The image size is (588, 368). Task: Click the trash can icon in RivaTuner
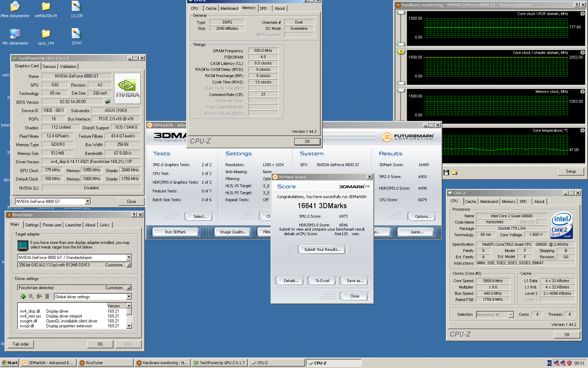[47, 297]
